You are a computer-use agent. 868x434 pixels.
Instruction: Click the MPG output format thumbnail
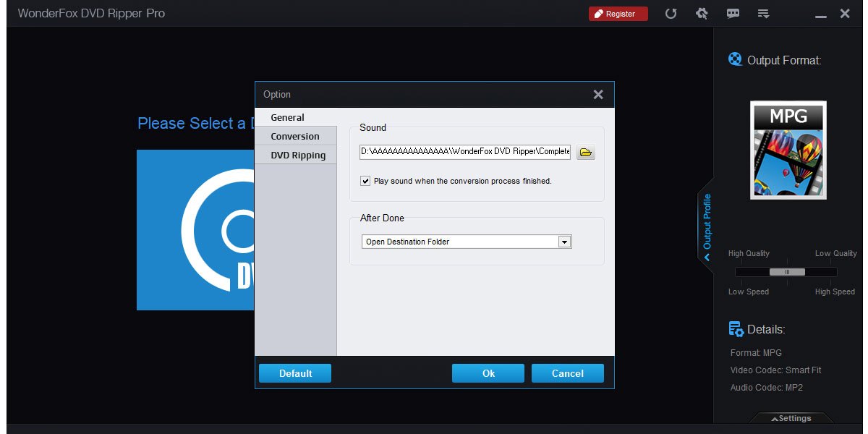(x=788, y=150)
